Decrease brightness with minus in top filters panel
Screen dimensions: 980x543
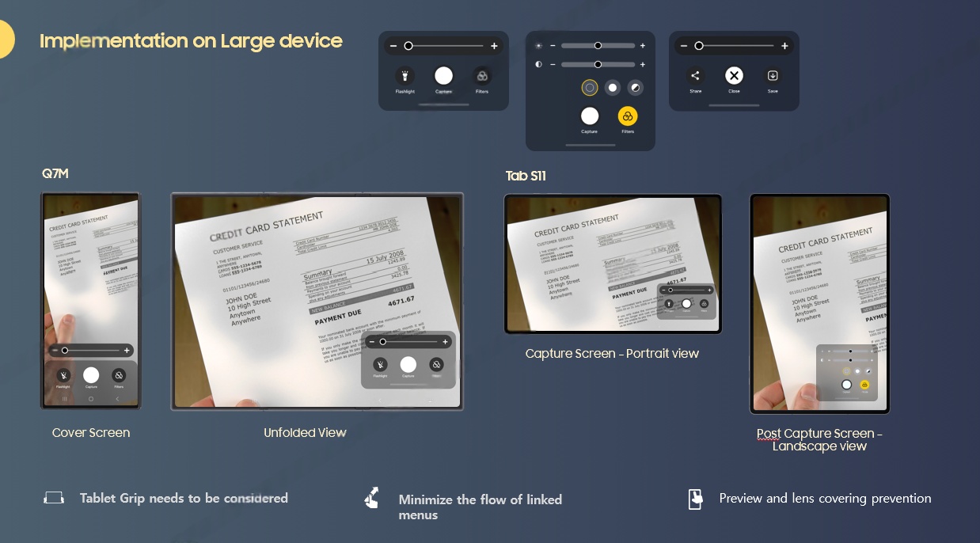coord(553,45)
